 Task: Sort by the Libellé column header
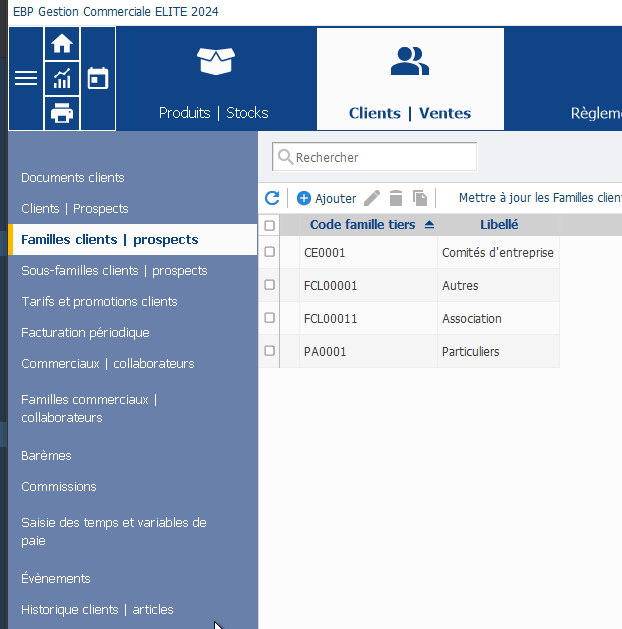click(499, 225)
